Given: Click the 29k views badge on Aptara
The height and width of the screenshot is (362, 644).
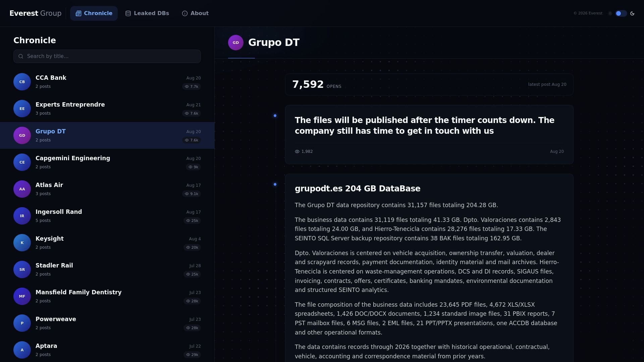Looking at the screenshot, I should coord(192,355).
